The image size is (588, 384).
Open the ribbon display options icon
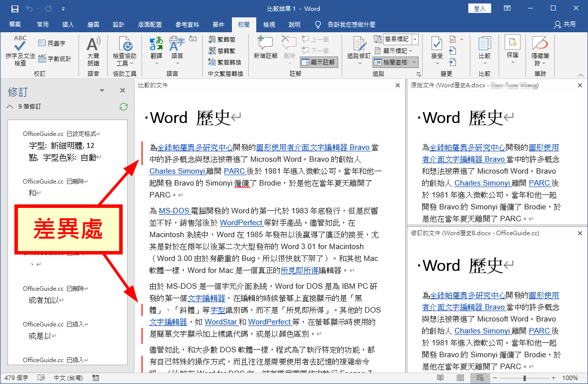click(x=507, y=8)
